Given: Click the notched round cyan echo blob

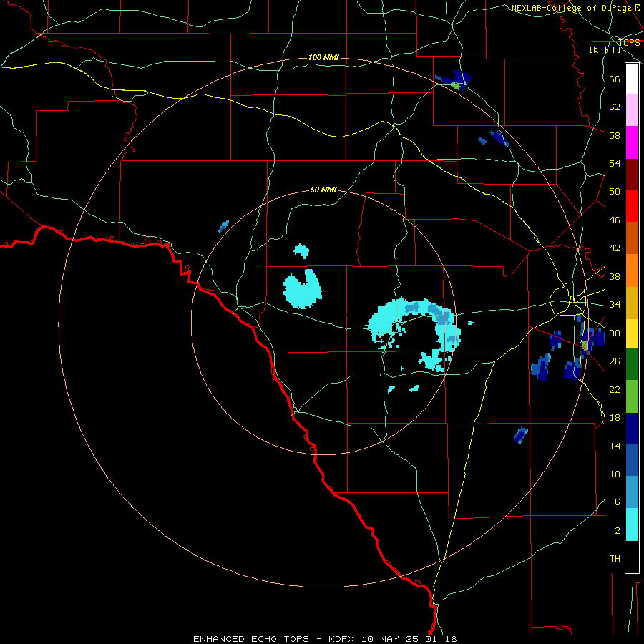Looking at the screenshot, I should pos(302,289).
